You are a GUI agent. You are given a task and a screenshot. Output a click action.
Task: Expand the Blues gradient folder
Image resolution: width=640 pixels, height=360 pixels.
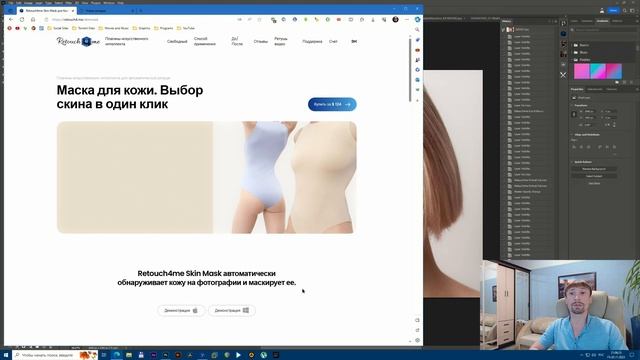coord(572,52)
